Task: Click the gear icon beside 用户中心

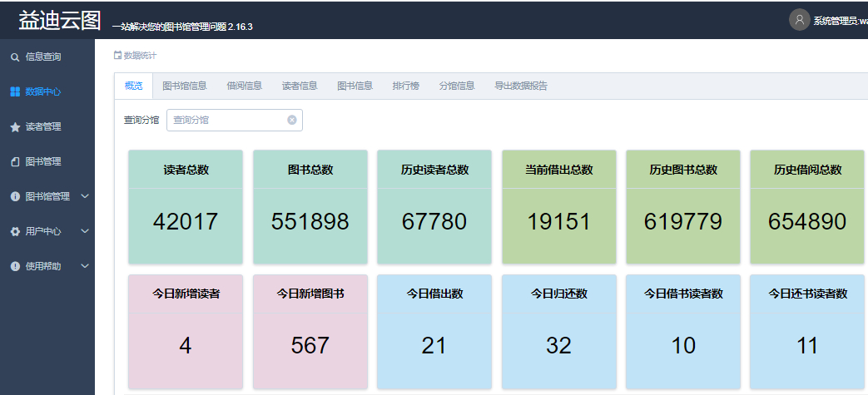Action: click(15, 232)
